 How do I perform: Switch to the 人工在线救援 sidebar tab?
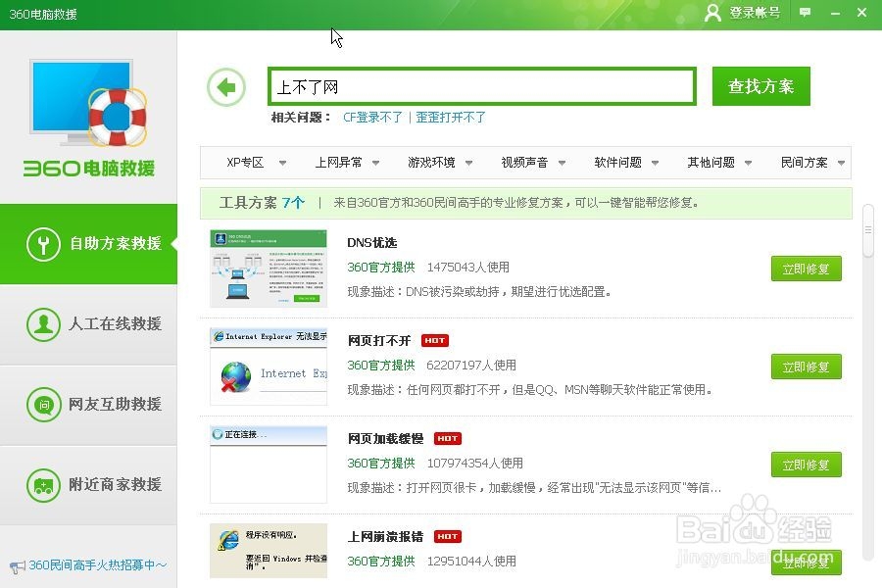tap(88, 324)
